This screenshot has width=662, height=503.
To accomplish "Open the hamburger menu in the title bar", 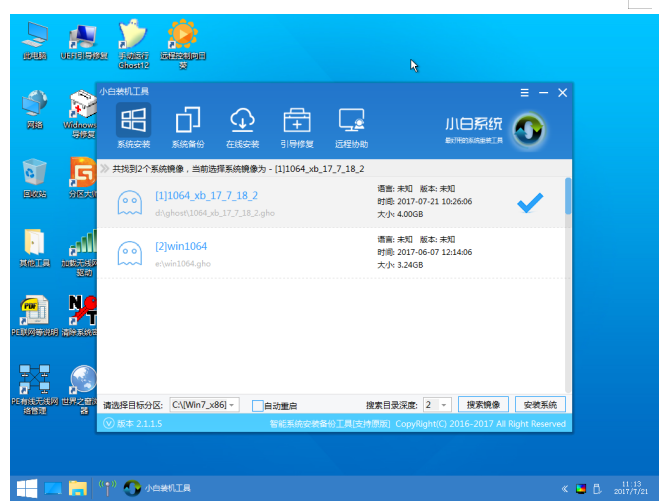I will tap(524, 92).
